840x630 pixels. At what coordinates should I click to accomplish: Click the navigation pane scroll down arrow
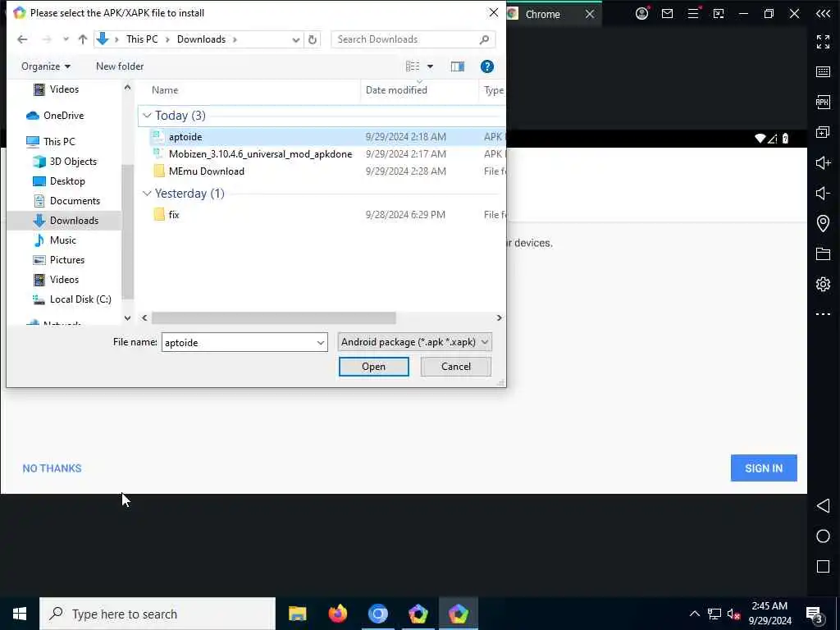pyautogui.click(x=127, y=317)
